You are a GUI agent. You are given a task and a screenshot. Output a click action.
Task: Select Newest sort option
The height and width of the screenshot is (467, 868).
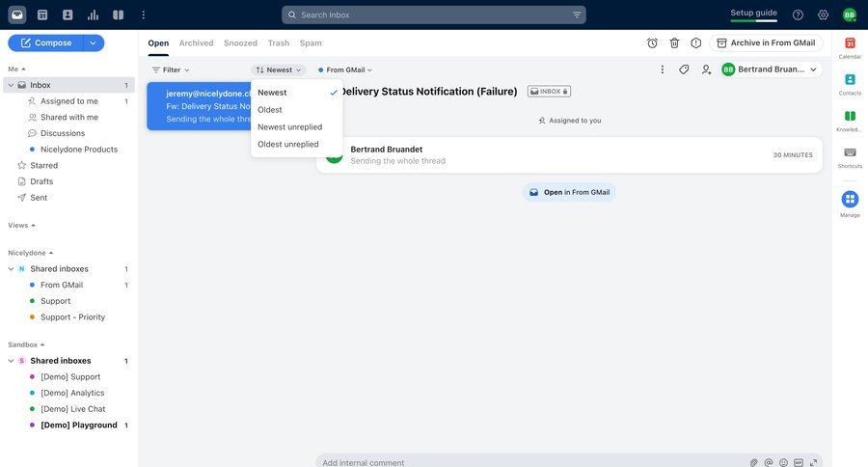(297, 93)
